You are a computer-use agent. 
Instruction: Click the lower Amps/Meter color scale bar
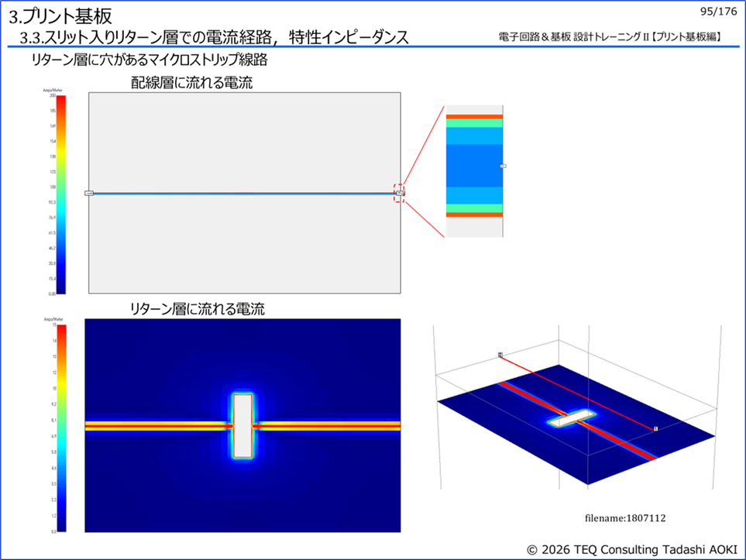pos(60,428)
